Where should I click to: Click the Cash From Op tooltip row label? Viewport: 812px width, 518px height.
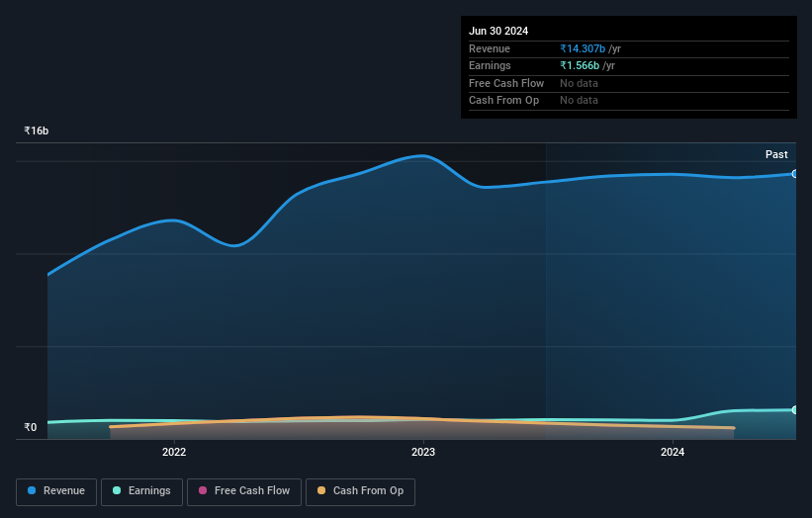click(503, 101)
